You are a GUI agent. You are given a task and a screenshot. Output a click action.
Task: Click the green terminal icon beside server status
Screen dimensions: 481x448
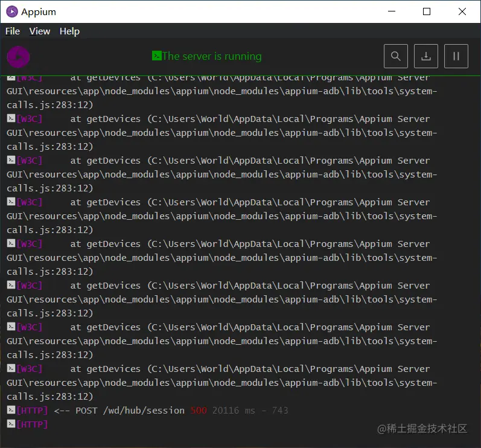pos(156,56)
